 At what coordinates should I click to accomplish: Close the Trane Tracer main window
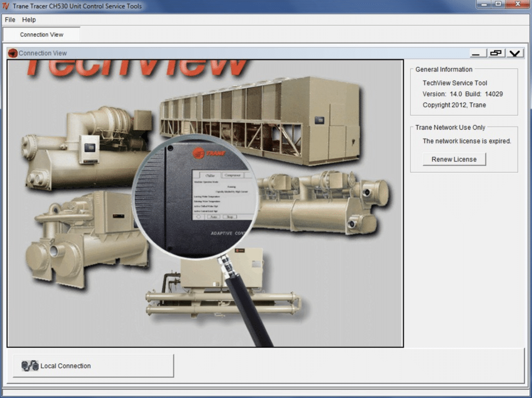(x=517, y=4)
